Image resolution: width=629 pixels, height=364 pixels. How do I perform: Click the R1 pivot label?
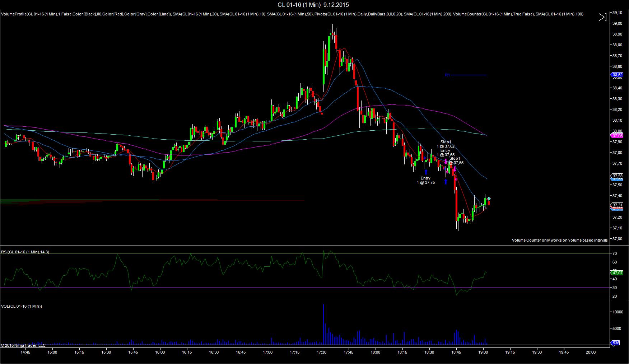pos(447,75)
